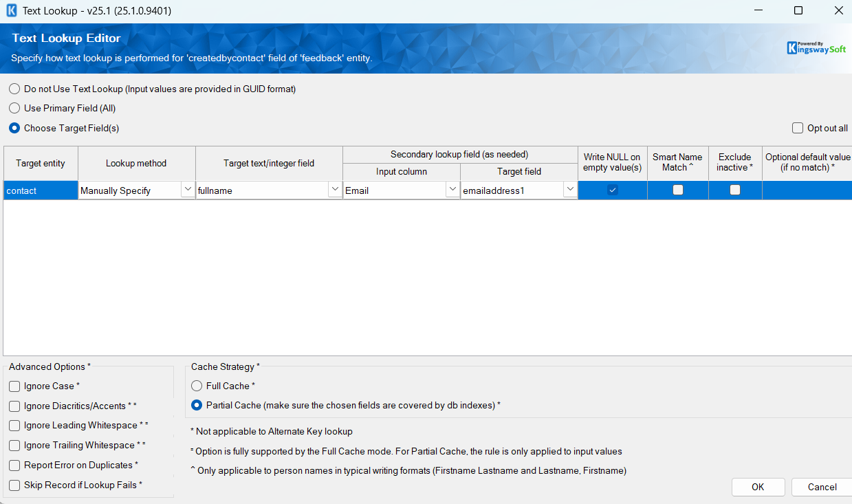Open the emailaddress1 target field dropdown

pos(570,190)
